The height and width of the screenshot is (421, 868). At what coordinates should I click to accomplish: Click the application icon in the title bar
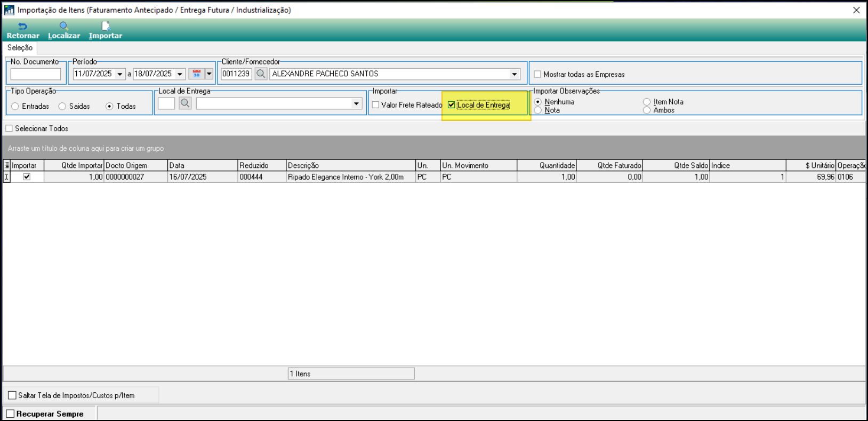[x=9, y=10]
